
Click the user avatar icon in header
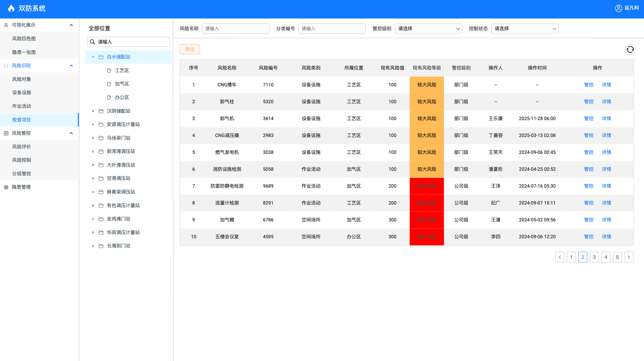(618, 8)
